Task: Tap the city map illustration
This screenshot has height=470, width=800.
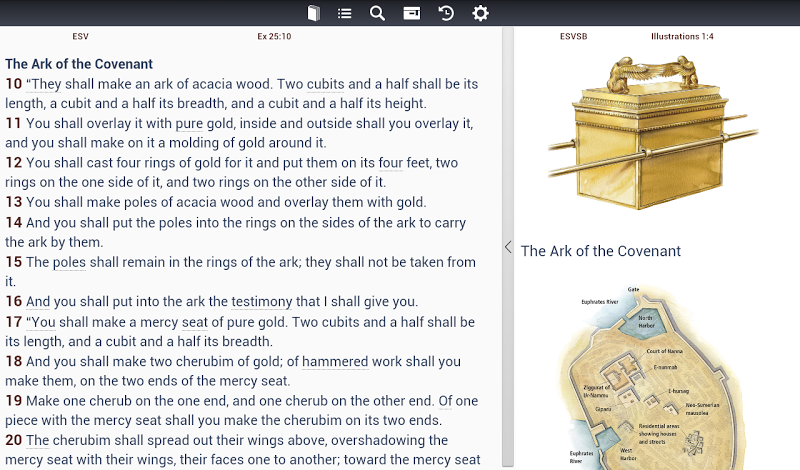Action: 651,378
